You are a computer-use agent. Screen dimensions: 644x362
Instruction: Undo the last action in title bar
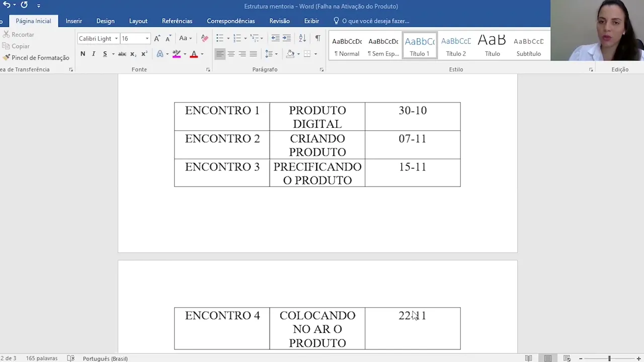tap(7, 5)
